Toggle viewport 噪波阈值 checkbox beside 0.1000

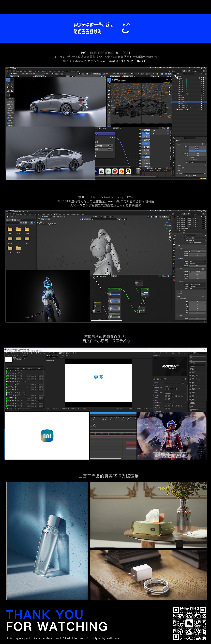pos(189,251)
